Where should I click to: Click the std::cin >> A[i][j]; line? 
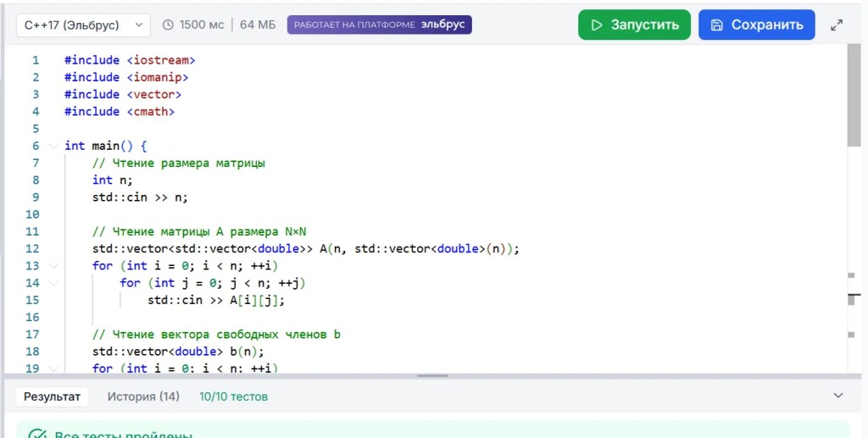coord(216,300)
